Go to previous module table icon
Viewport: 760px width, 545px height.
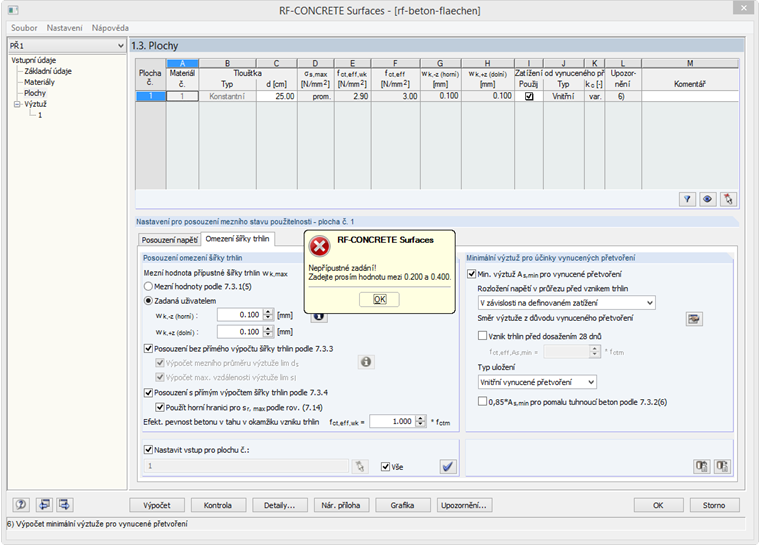[x=44, y=504]
